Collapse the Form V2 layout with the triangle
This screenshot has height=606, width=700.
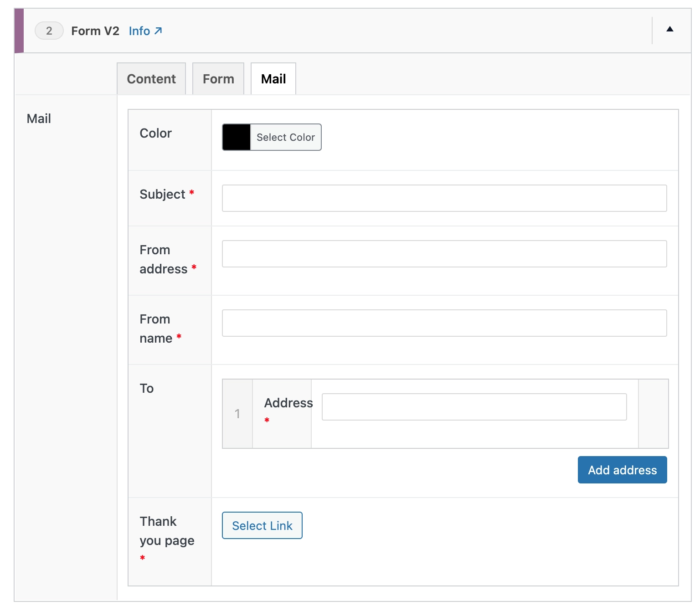point(669,30)
